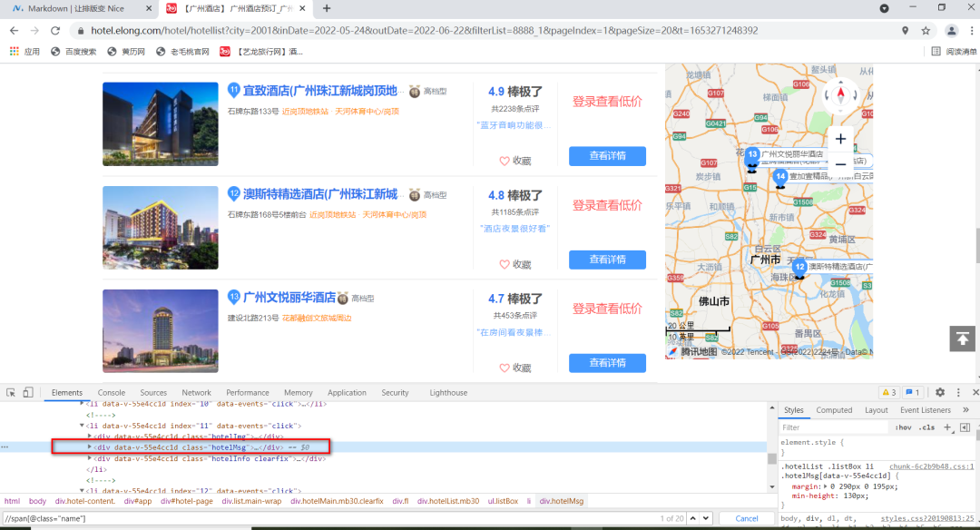Click the browser forward arrow
This screenshot has height=530, width=980.
coord(34,31)
